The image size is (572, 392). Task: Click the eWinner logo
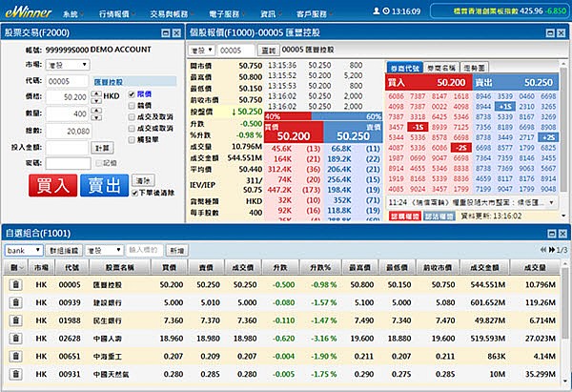[x=29, y=12]
